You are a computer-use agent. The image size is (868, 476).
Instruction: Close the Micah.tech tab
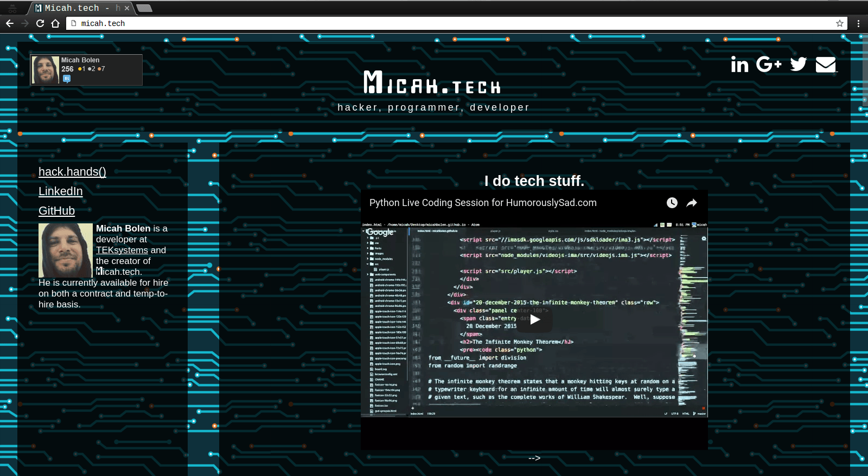click(x=127, y=8)
